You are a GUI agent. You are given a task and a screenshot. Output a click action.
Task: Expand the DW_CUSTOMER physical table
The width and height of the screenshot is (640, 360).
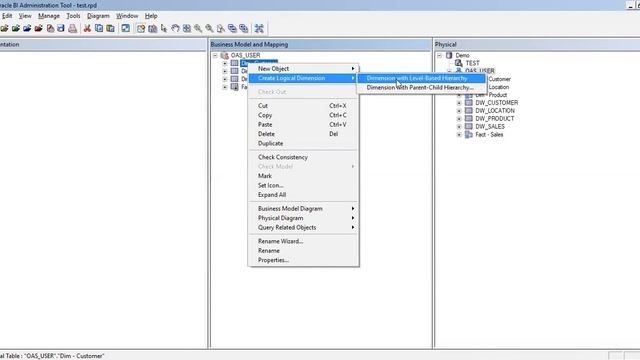click(x=459, y=103)
